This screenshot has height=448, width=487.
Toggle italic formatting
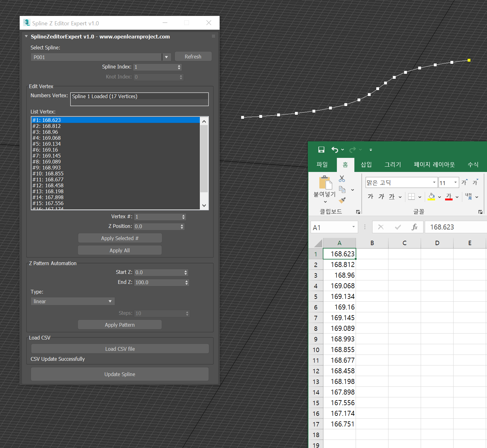(381, 197)
